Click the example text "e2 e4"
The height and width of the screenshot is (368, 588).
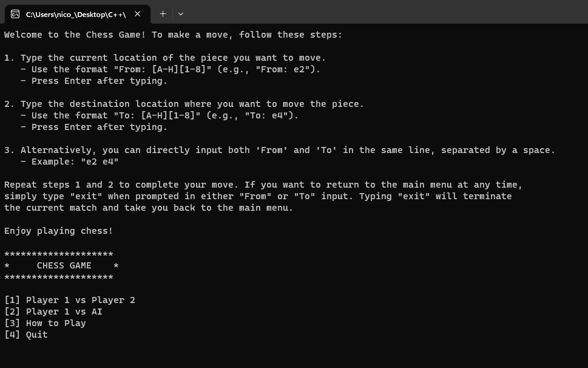pos(100,162)
